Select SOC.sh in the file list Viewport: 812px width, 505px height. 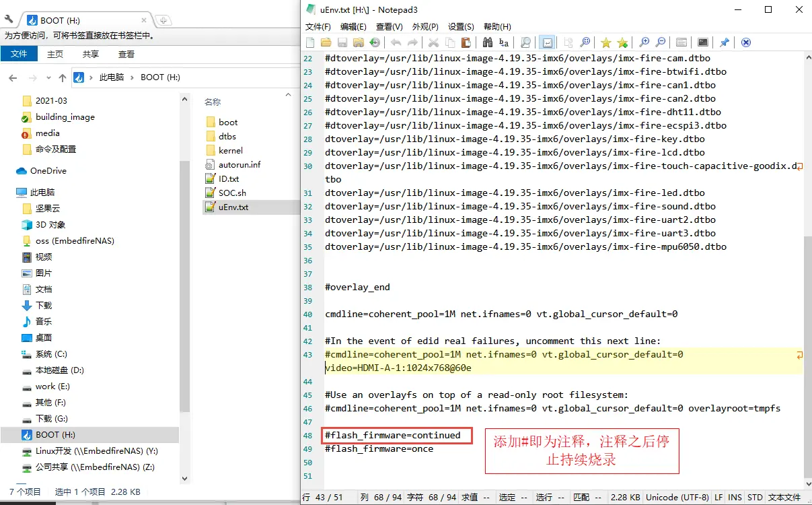point(232,193)
